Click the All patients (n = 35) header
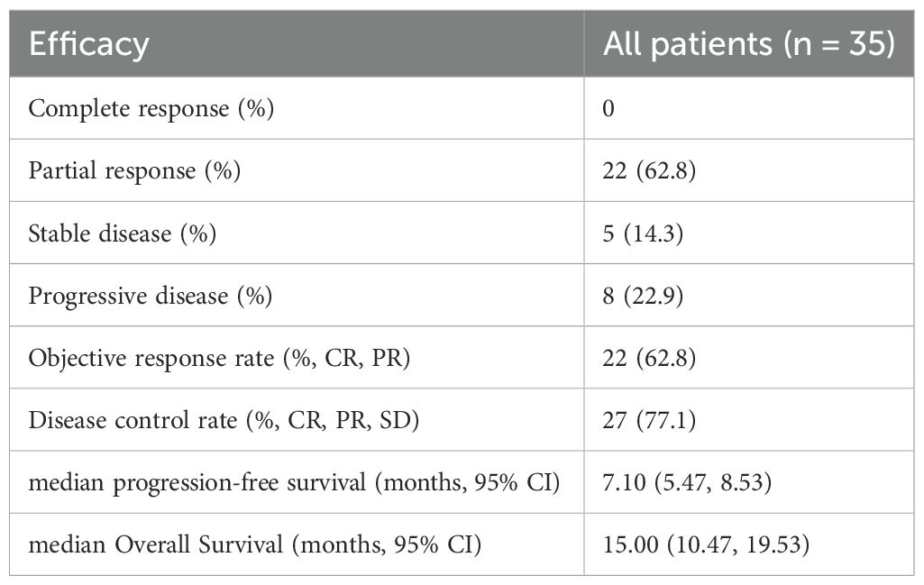Viewport: 924px width, 585px height. [x=749, y=44]
